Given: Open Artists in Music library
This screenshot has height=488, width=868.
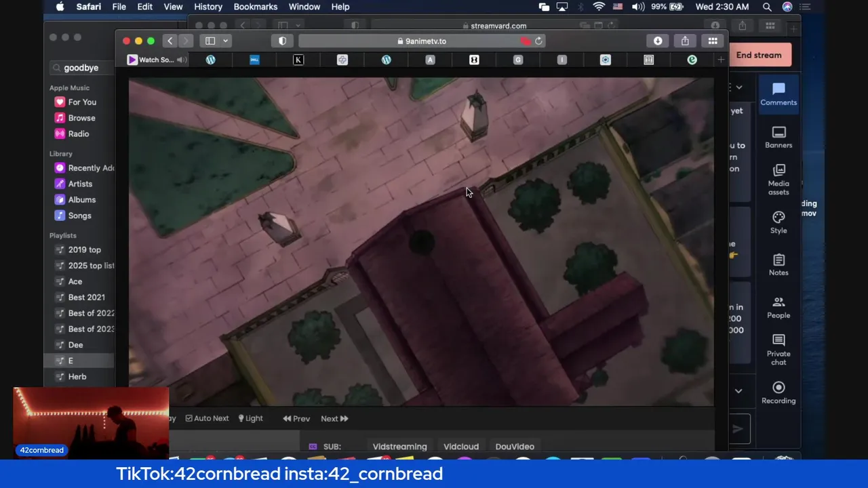Looking at the screenshot, I should click(x=74, y=184).
